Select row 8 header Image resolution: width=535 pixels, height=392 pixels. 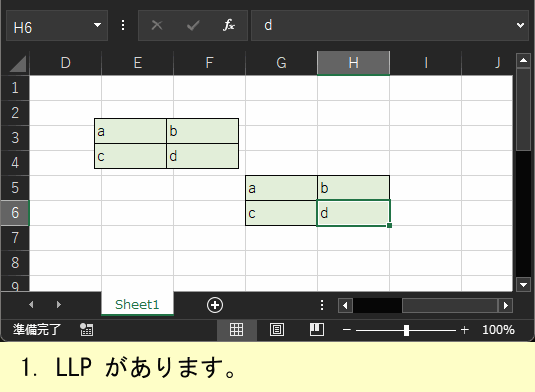15,263
